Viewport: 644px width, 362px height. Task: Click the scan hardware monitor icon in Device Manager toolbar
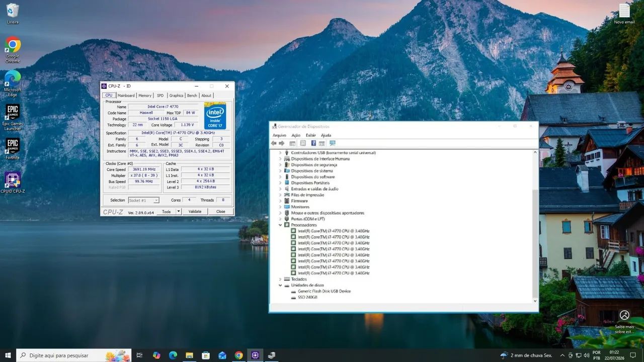pyautogui.click(x=332, y=143)
